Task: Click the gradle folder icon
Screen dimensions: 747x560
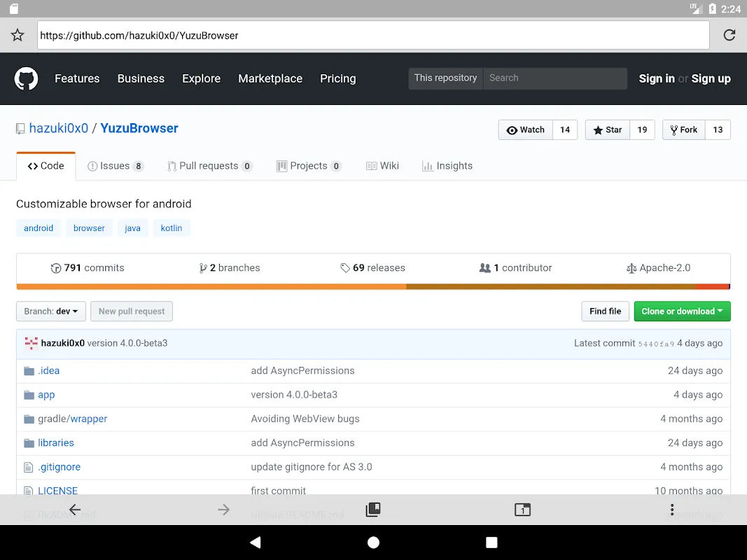Action: coord(29,419)
